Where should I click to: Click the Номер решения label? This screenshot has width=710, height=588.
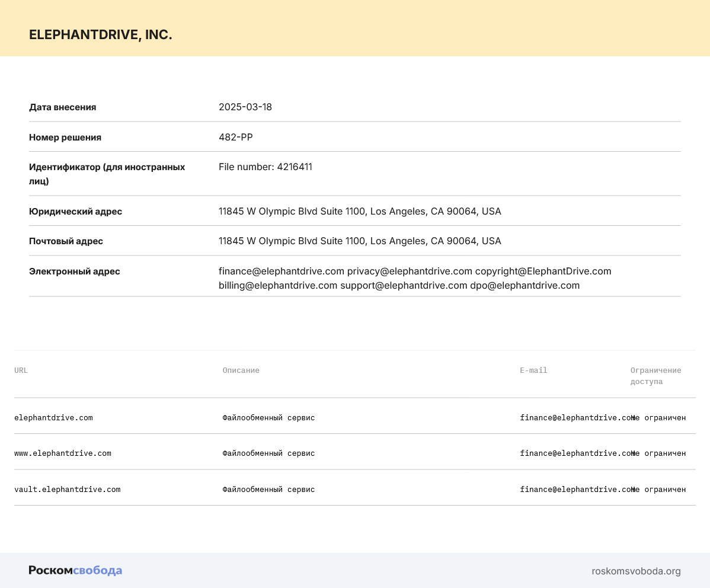65,138
